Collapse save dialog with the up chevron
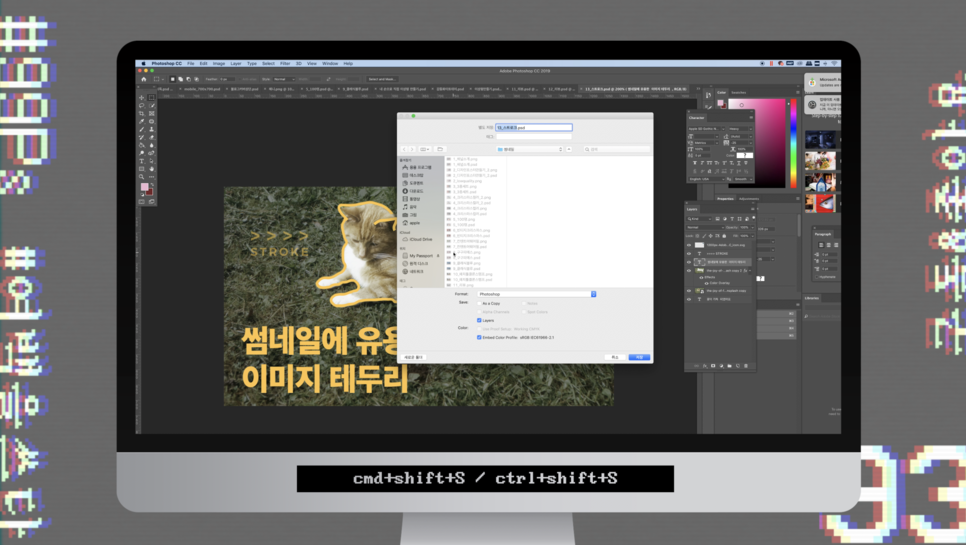Viewport: 966px width, 545px height. (x=569, y=149)
